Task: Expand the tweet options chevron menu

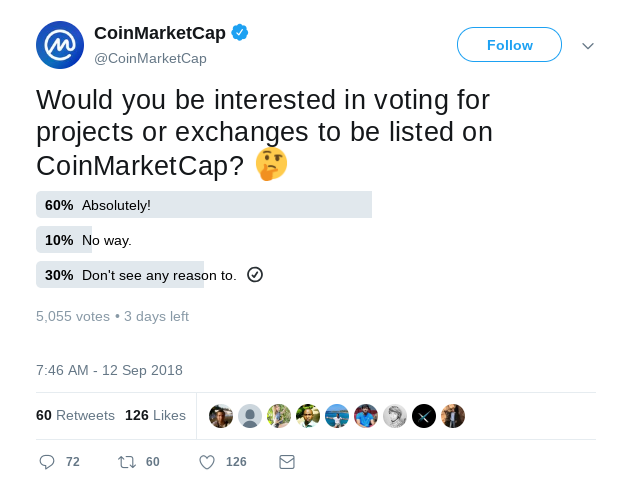Action: (588, 46)
